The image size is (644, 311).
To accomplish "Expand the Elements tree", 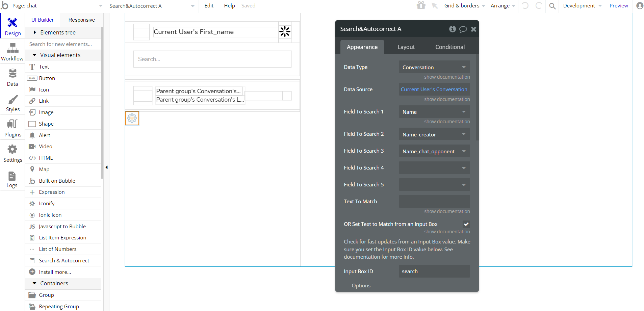I will coord(35,32).
